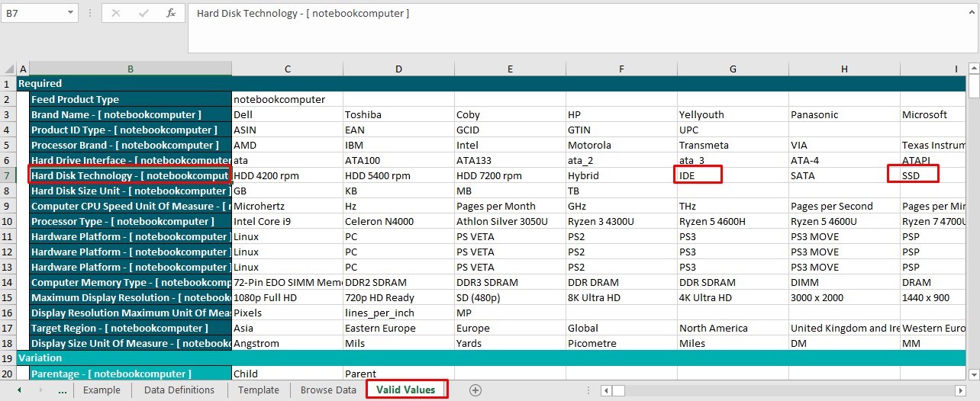The width and height of the screenshot is (980, 401).
Task: Click the previous sheet navigation arrow
Action: [19, 390]
